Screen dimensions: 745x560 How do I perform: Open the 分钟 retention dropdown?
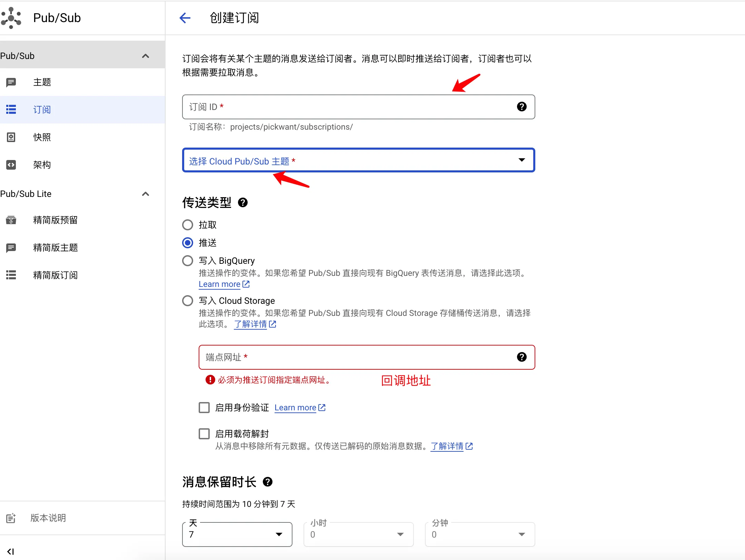click(480, 534)
